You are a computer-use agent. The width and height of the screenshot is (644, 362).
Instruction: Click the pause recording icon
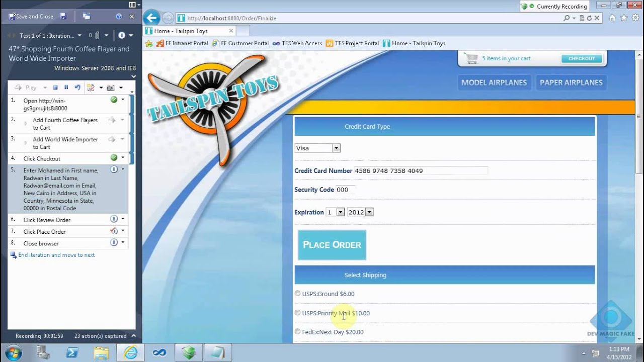click(x=66, y=87)
